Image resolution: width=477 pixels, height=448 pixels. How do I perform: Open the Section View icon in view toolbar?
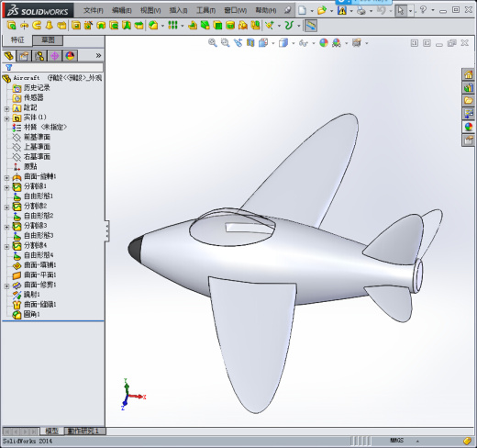[250, 42]
